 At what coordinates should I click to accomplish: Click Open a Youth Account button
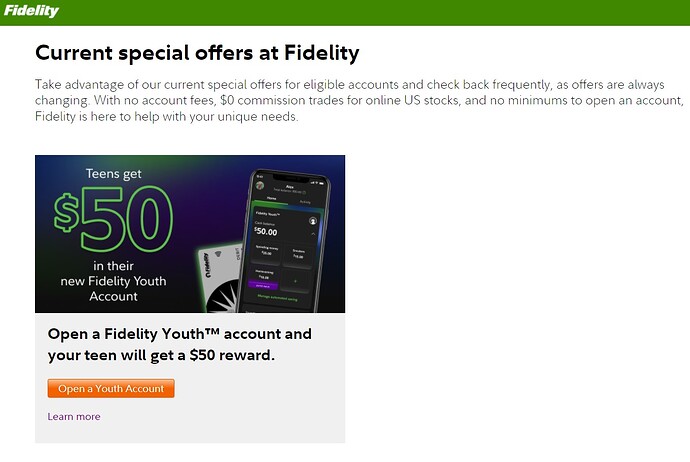pyautogui.click(x=111, y=388)
